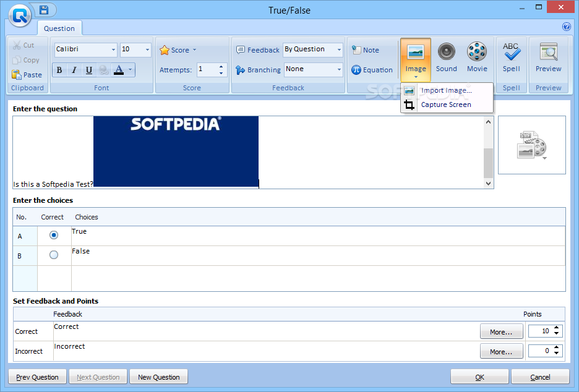
Task: Click the media placeholder icon panel
Action: (x=532, y=145)
